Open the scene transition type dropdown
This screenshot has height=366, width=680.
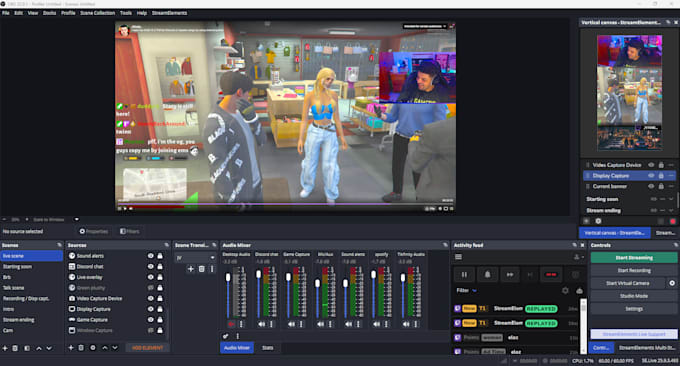point(195,257)
